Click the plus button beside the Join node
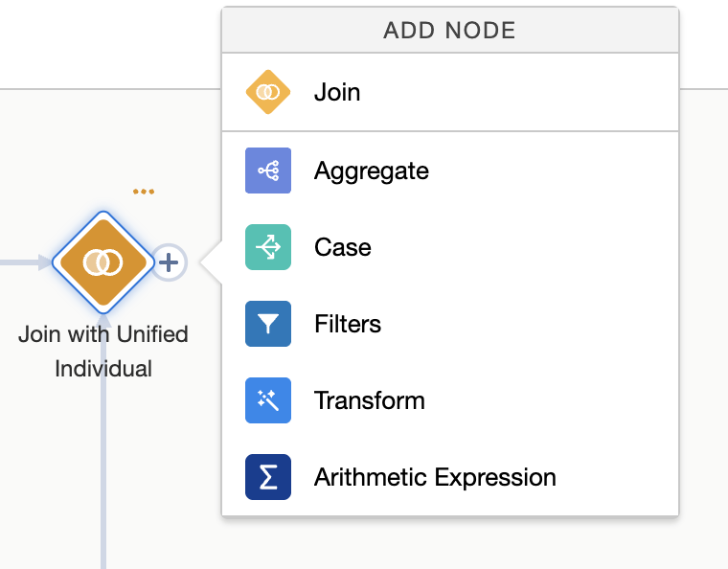728x569 pixels. click(169, 262)
